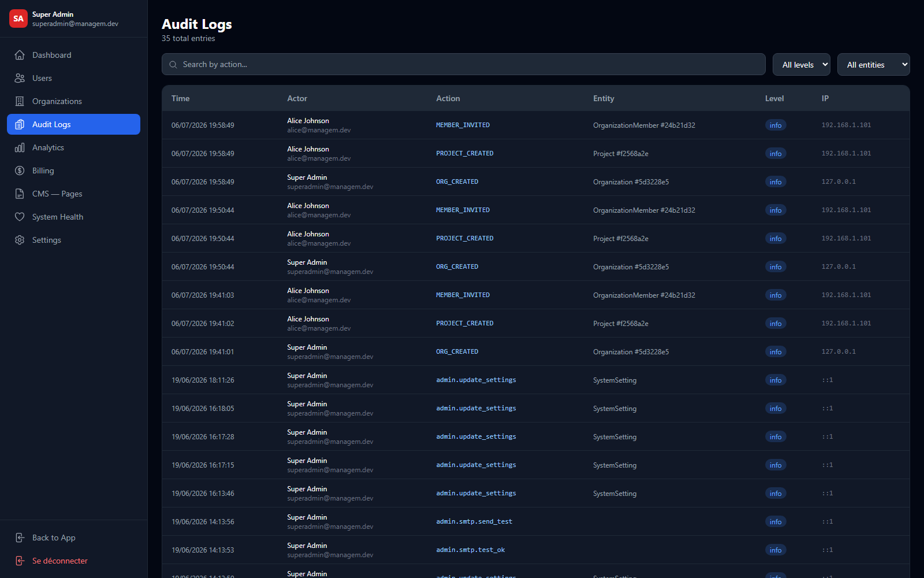Click the Organizations building icon
The image size is (924, 578).
tap(20, 101)
